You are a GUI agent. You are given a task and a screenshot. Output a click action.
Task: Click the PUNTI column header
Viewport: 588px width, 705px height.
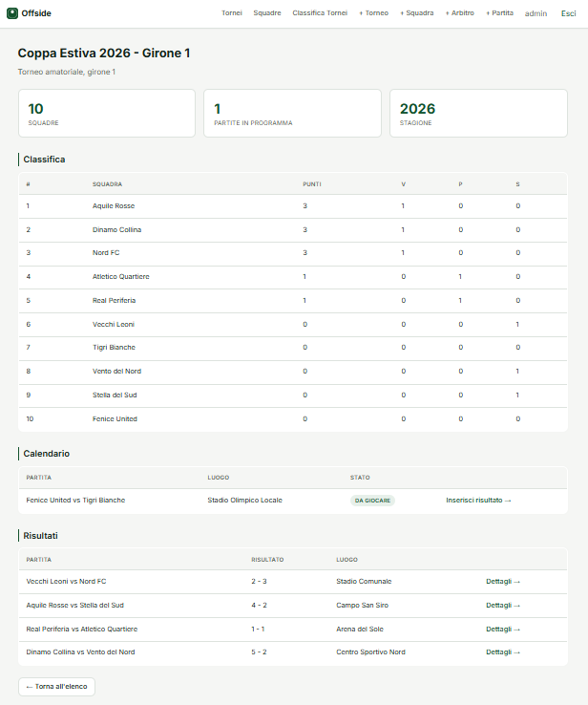tap(312, 184)
